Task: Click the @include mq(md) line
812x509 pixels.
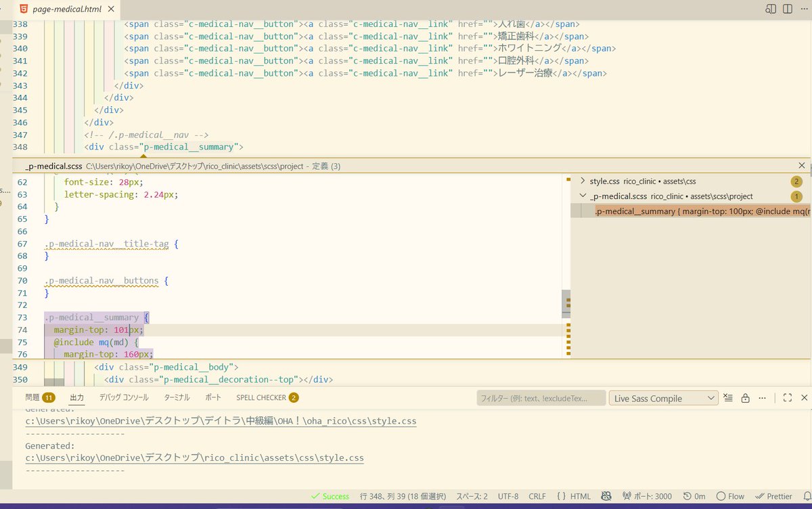Action: (x=95, y=342)
